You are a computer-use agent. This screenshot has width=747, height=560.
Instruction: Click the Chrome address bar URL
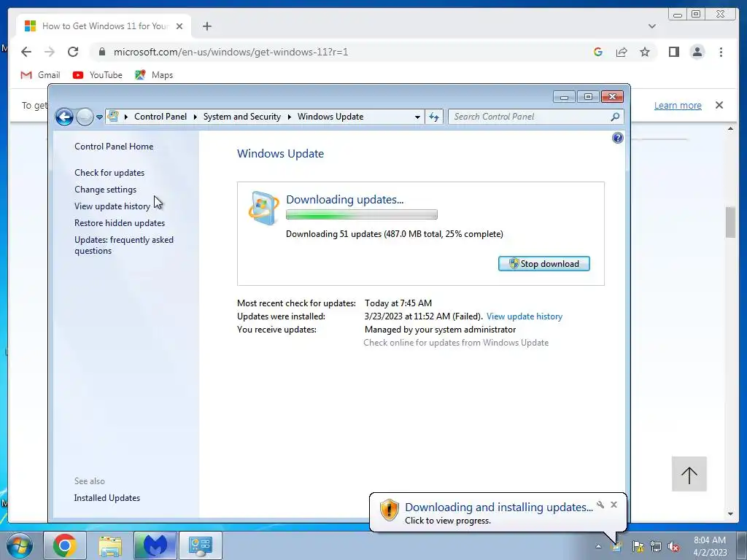(x=231, y=52)
